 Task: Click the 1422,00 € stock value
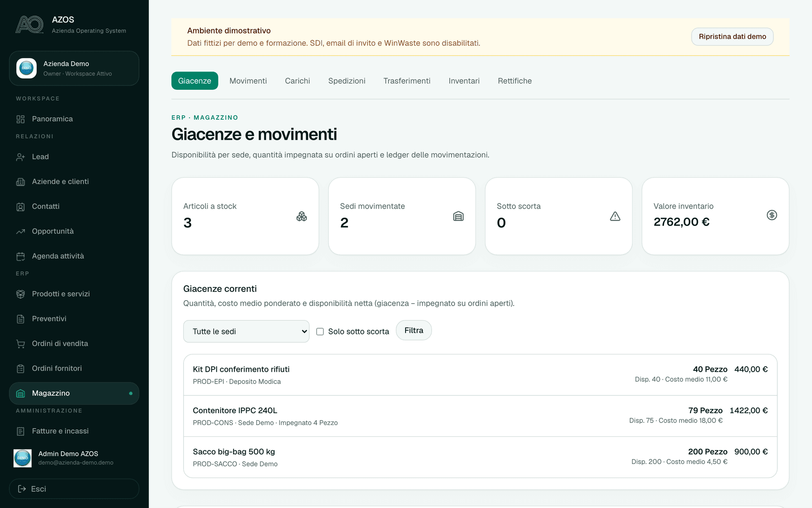749,410
